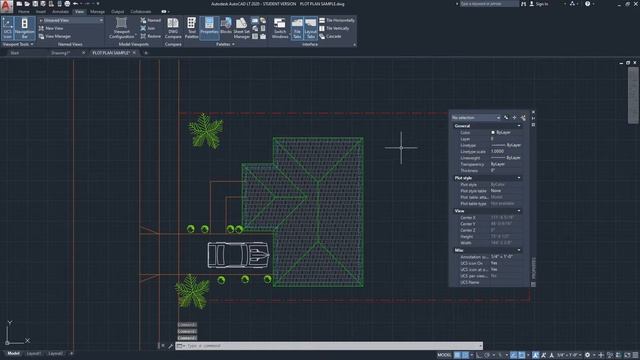Toggle the Properties palette button
Screen dimensions: 640x360
click(209, 28)
